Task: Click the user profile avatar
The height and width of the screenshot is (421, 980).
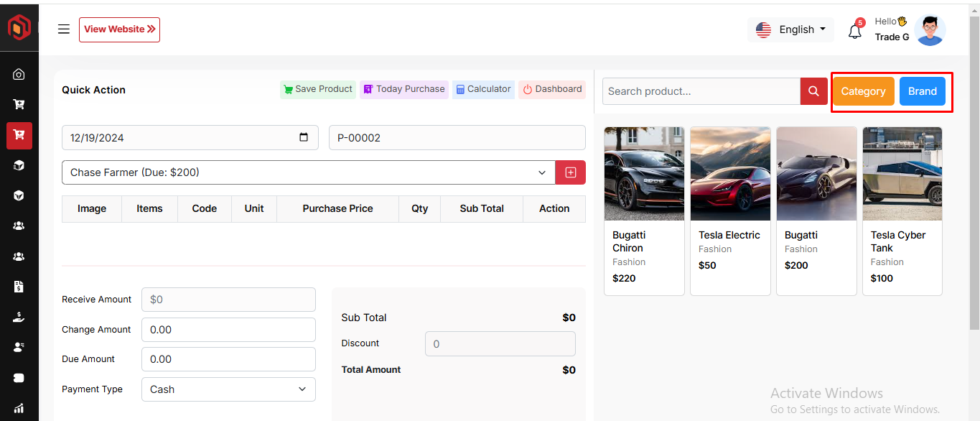Action: click(930, 30)
